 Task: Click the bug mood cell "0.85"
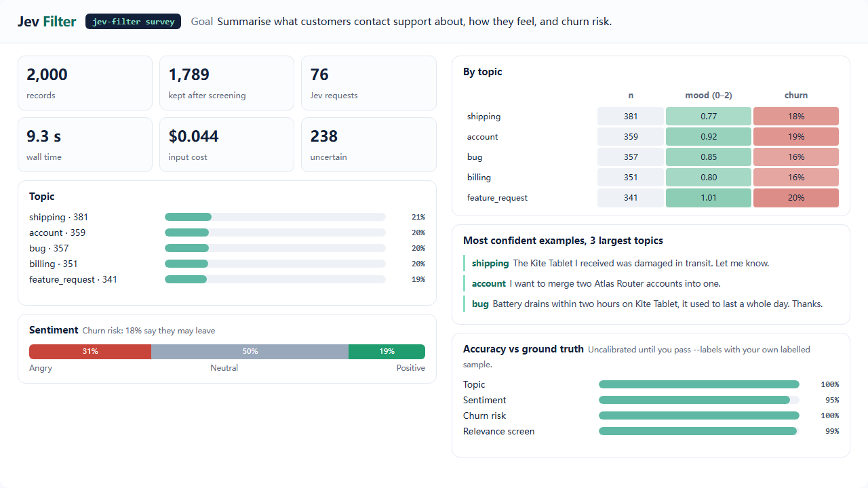tap(709, 157)
